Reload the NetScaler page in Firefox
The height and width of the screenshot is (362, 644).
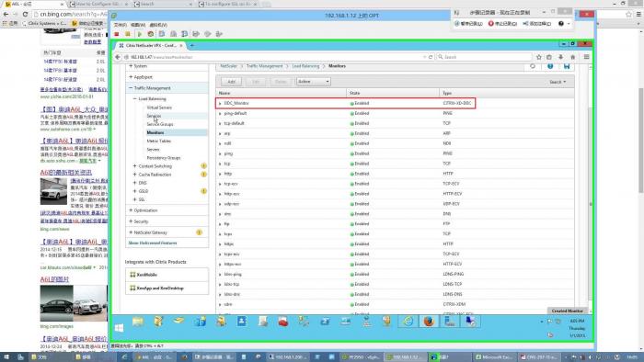tap(431, 57)
